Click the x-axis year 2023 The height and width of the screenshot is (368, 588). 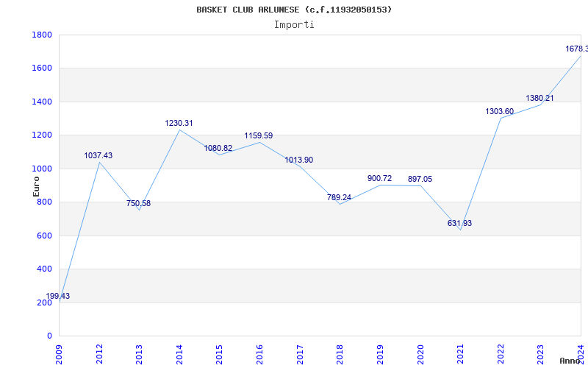541,355
